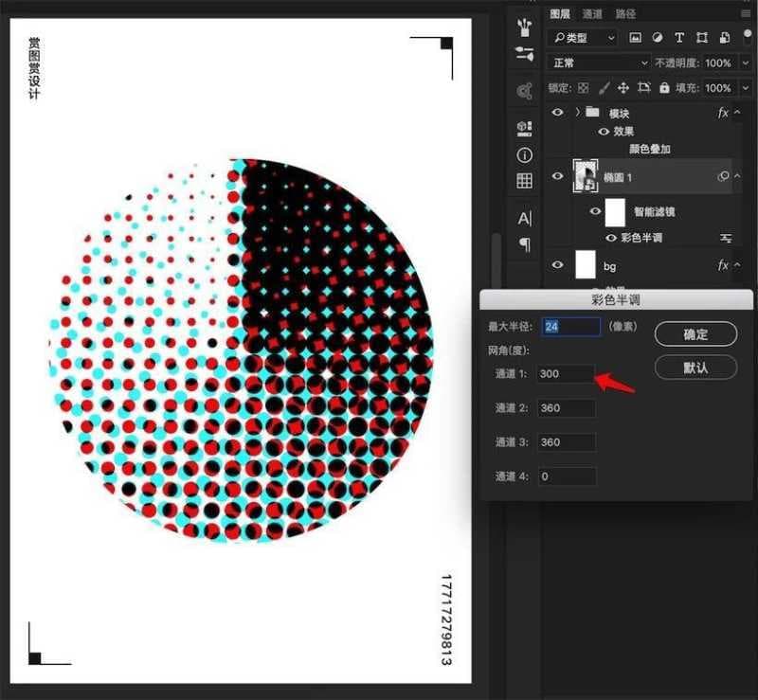Open the 正常 blend mode dropdown

point(600,63)
